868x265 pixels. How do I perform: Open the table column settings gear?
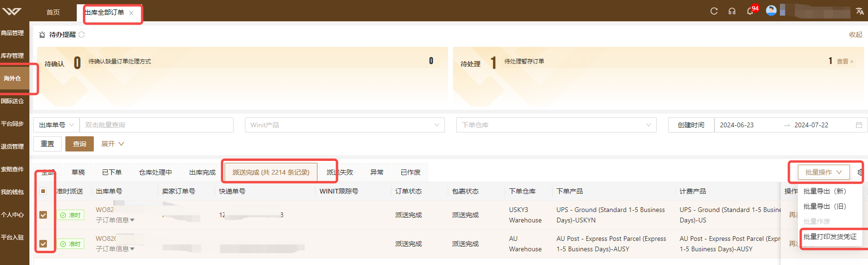click(x=860, y=172)
